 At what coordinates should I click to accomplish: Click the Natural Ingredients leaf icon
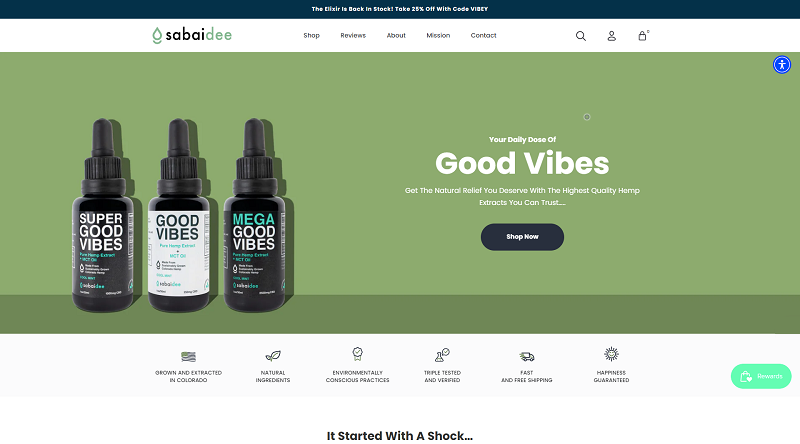(x=273, y=355)
